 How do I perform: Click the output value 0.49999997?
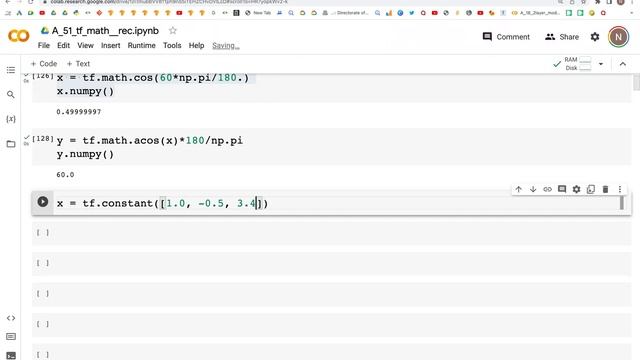79,112
